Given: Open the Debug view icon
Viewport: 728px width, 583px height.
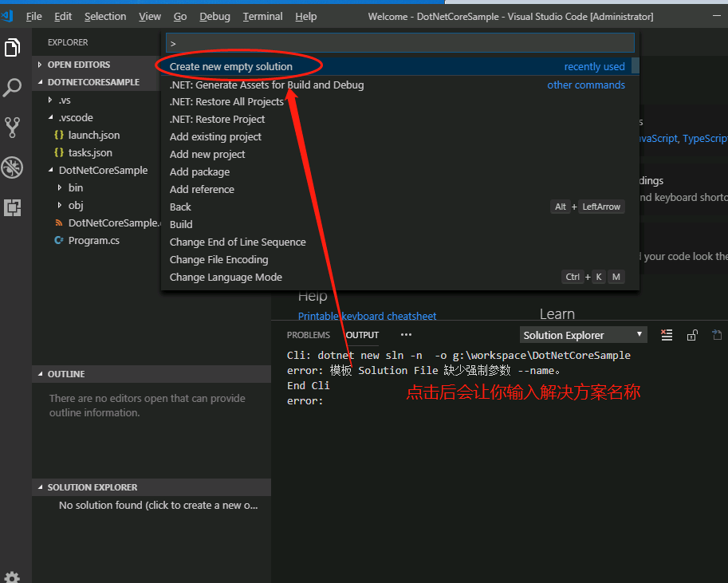Looking at the screenshot, I should click(13, 167).
